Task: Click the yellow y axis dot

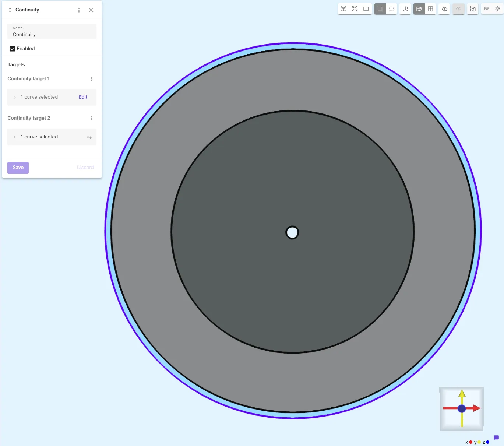Action: coord(479,442)
